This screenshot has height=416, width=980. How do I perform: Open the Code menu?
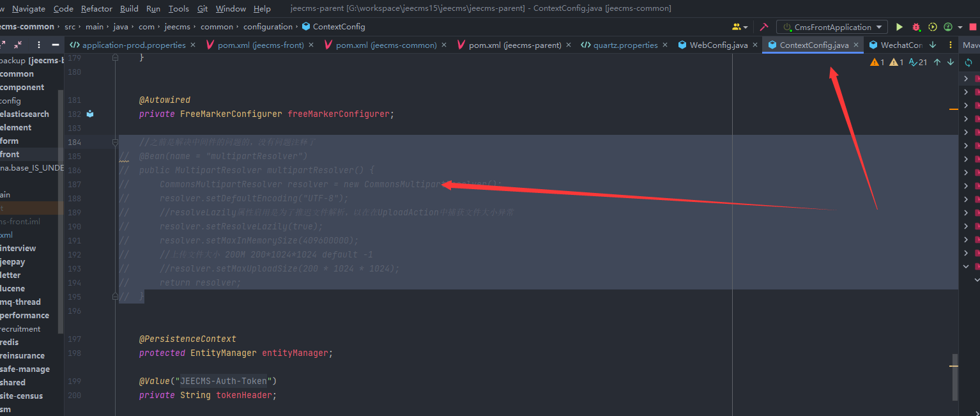(63, 8)
